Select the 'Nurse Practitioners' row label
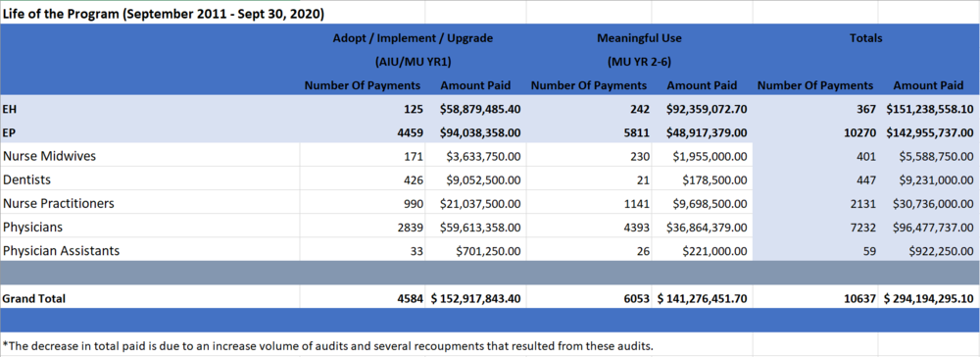 pyautogui.click(x=59, y=204)
